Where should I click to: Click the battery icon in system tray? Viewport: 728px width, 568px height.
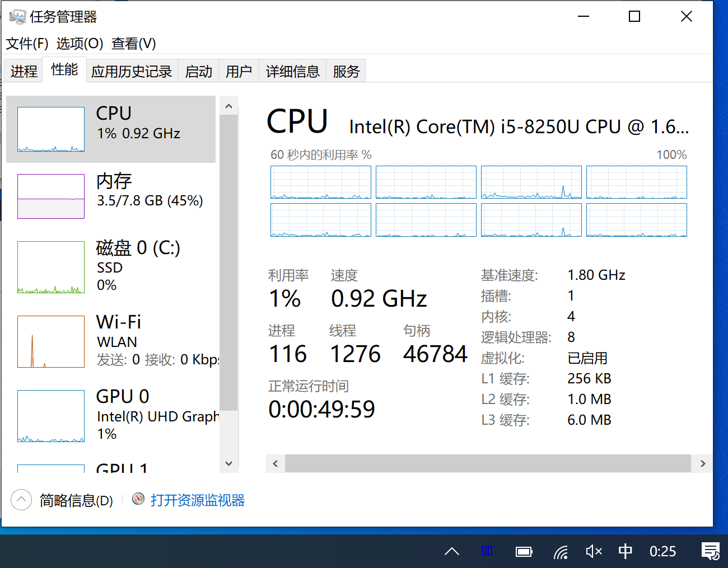click(524, 552)
